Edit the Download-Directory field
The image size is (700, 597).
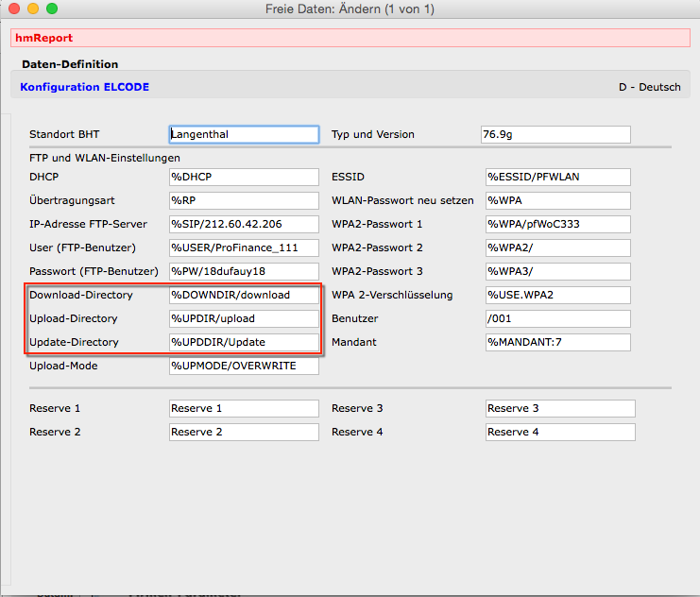tap(244, 295)
